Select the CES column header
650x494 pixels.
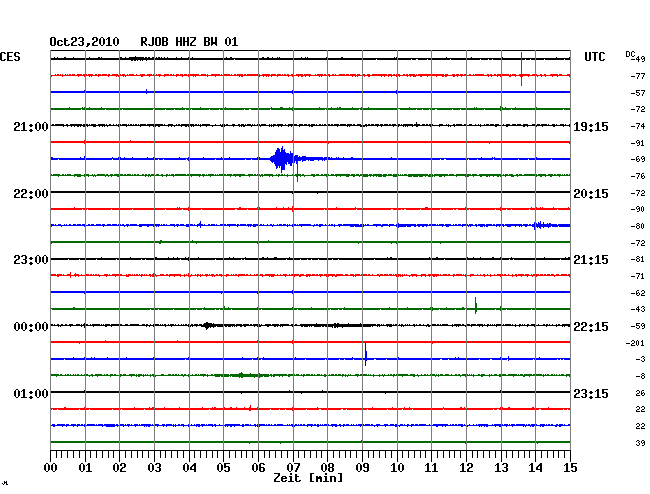(x=10, y=57)
